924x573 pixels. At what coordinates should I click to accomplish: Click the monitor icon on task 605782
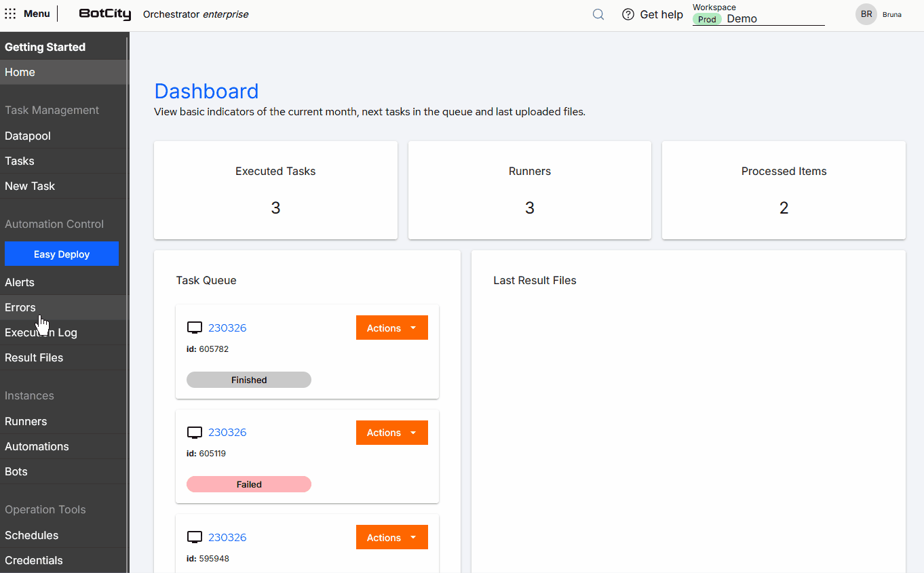click(195, 327)
